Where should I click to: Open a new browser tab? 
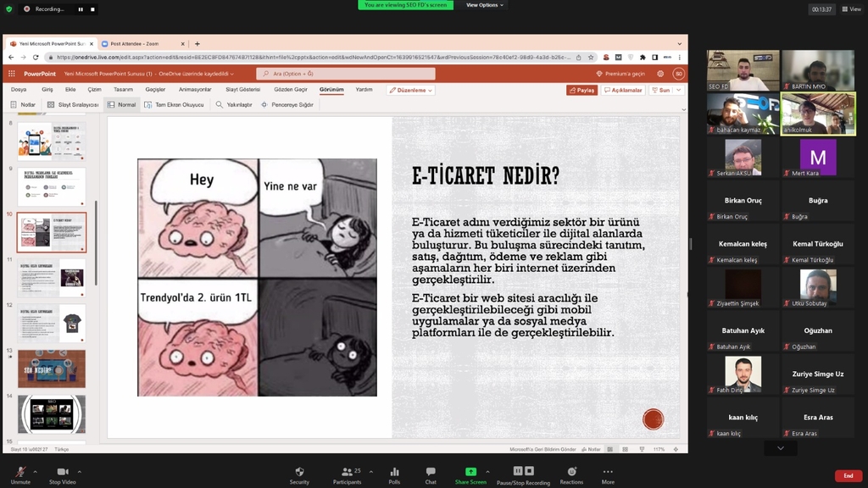(x=197, y=44)
